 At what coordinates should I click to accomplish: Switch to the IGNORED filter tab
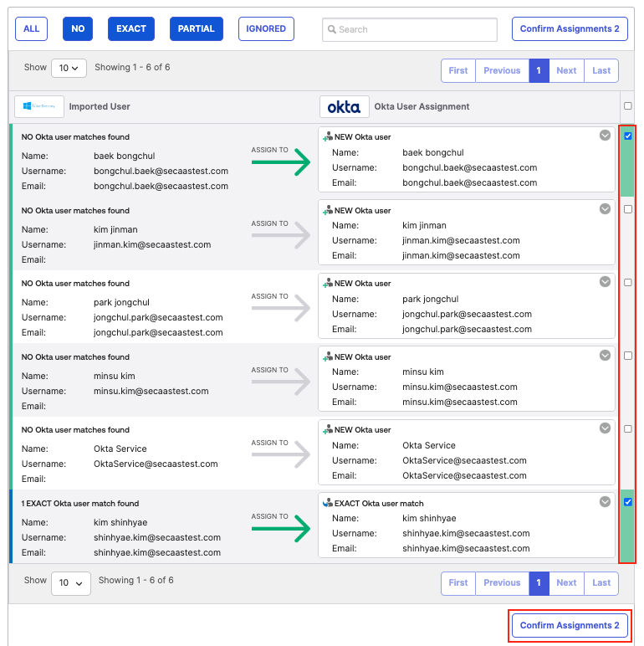coord(266,29)
